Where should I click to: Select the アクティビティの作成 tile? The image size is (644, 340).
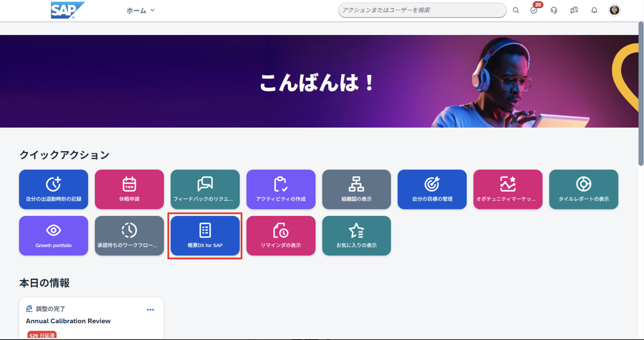point(281,189)
